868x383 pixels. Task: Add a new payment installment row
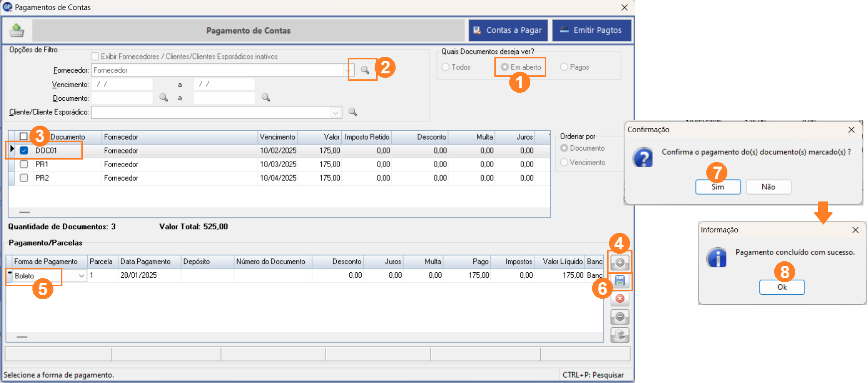point(620,262)
